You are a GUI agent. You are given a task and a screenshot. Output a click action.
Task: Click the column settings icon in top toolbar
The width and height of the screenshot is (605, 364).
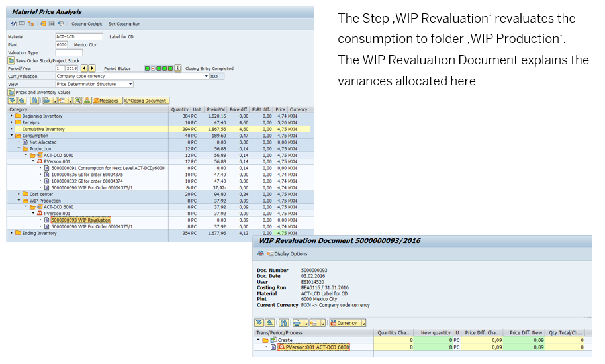52,24
